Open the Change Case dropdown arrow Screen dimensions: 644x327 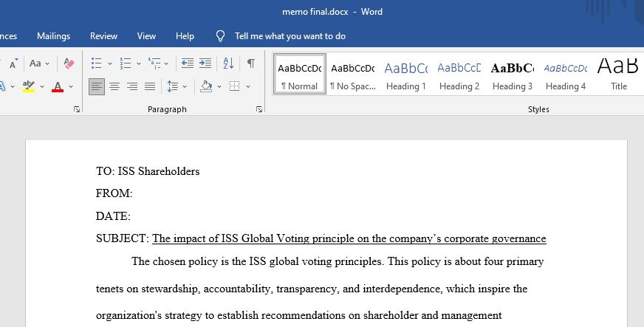(x=47, y=63)
